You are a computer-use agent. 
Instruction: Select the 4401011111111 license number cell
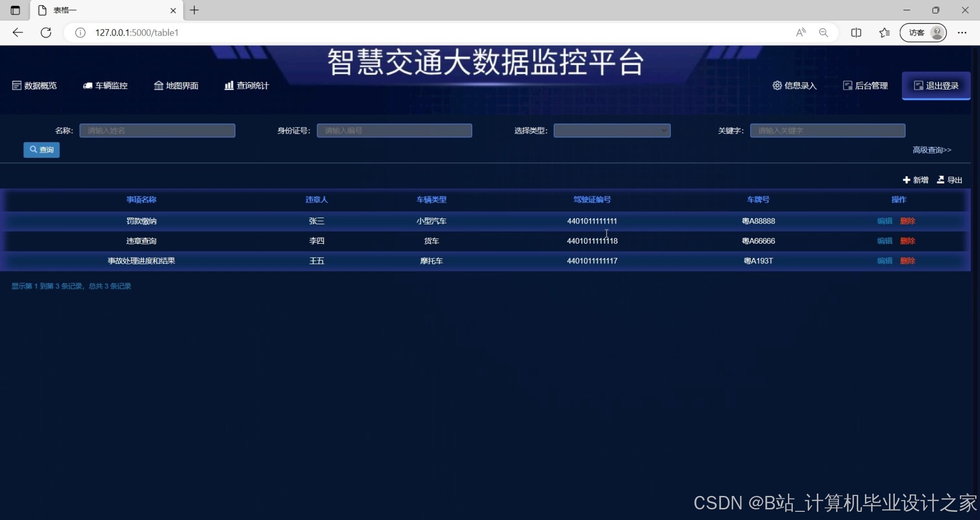[x=592, y=221]
